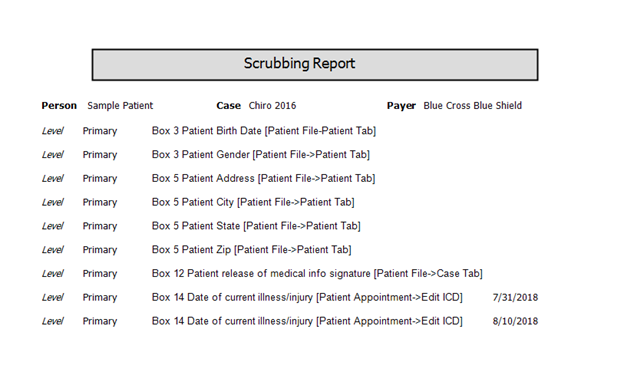Click the 7/31/2018 date value
The image size is (624, 372).
pos(515,298)
